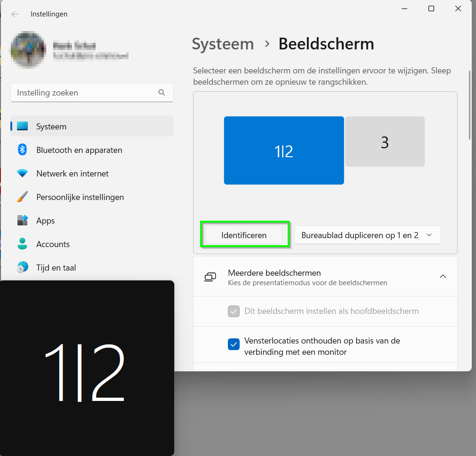The image size is (476, 456).
Task: Check Dit beeldscherm instellen als hoofdbeeldscherm
Action: (234, 311)
